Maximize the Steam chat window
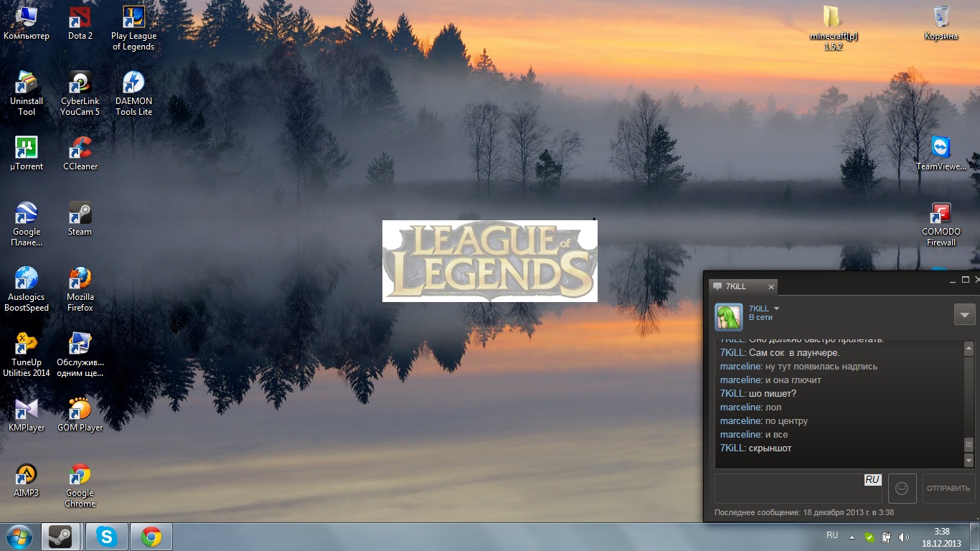Image resolution: width=980 pixels, height=551 pixels. [x=966, y=280]
